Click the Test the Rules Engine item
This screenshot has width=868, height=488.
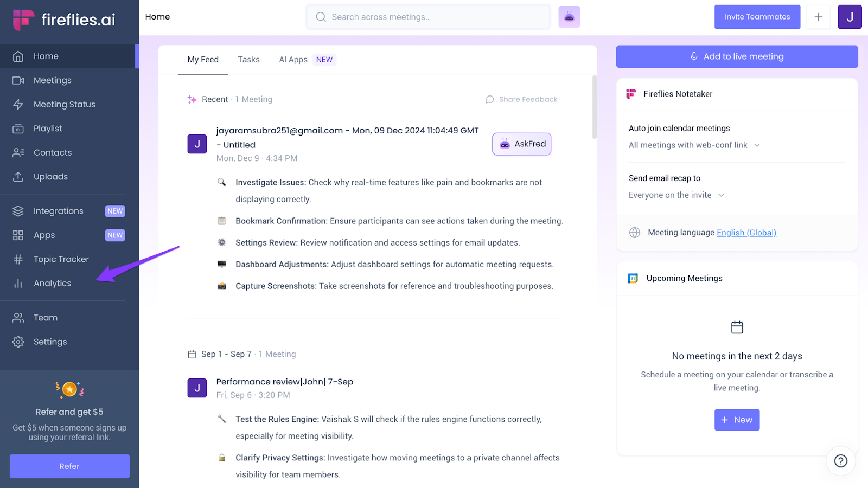point(388,428)
